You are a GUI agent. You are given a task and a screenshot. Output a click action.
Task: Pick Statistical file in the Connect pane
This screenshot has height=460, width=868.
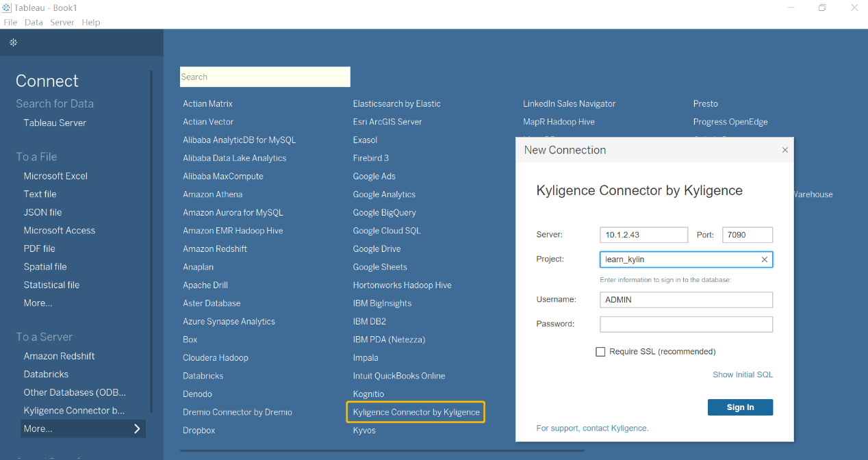point(51,285)
